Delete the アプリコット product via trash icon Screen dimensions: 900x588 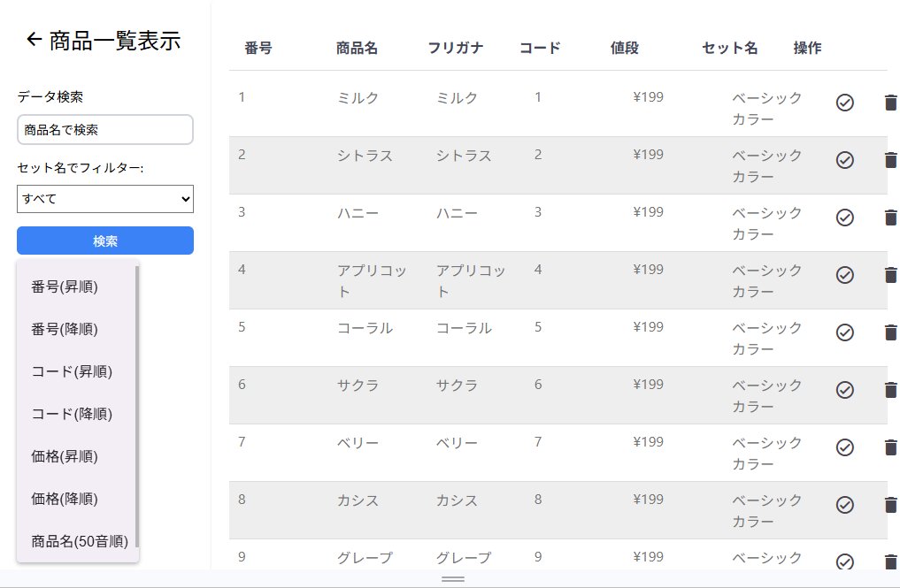(890, 275)
